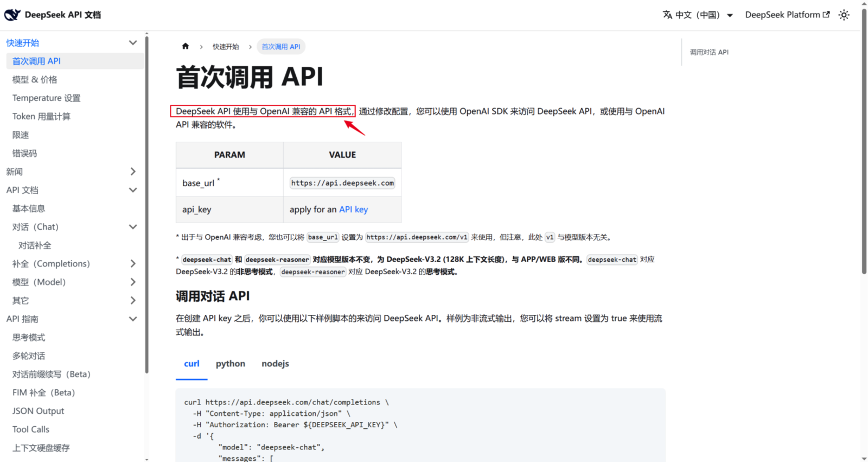The width and height of the screenshot is (868, 462).
Task: Click the language translate icon
Action: tap(667, 15)
